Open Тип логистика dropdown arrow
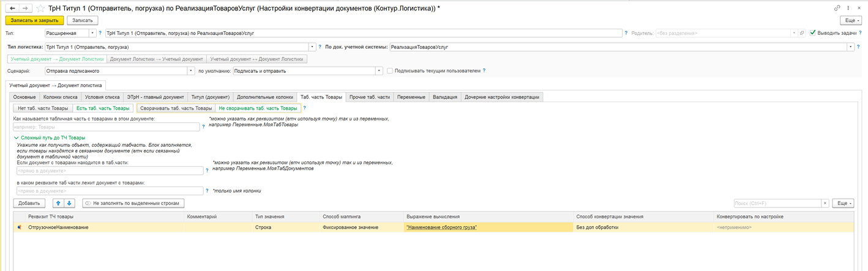This screenshot has width=868, height=271. (312, 46)
